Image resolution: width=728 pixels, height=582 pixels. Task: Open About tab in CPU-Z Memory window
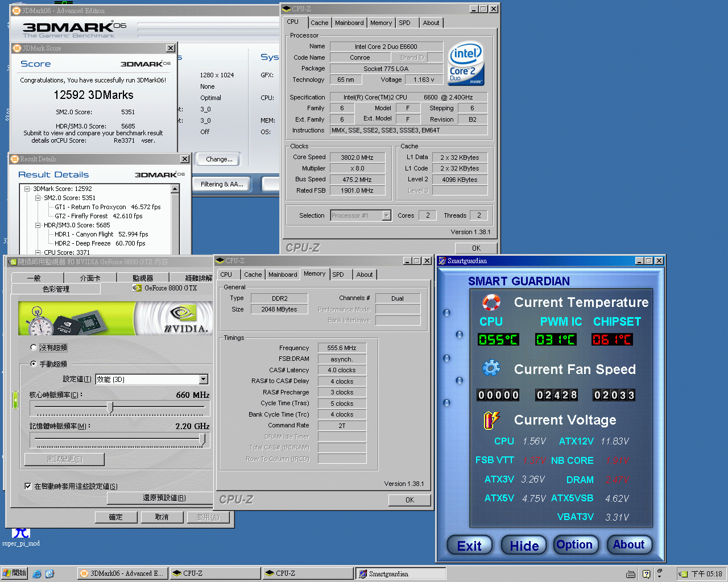pos(365,275)
